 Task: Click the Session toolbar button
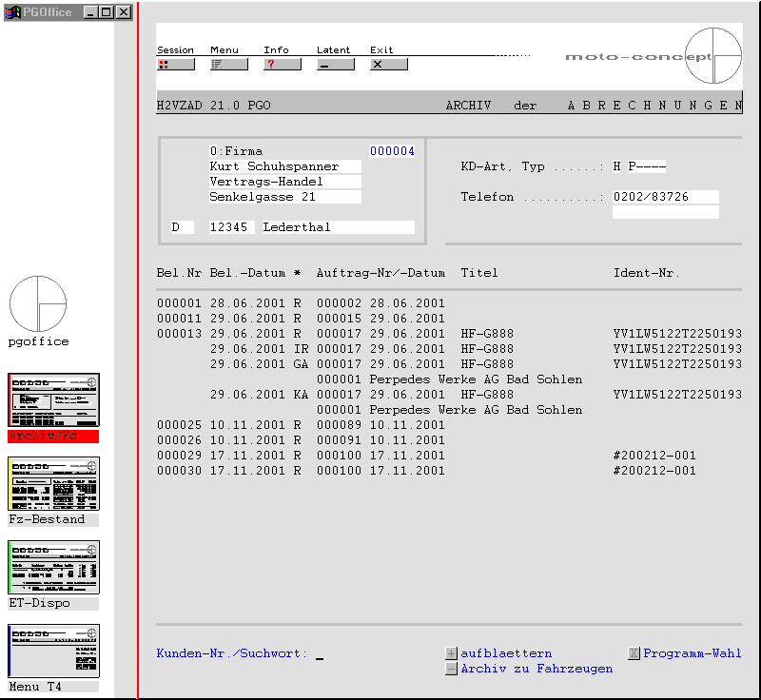pos(175,65)
